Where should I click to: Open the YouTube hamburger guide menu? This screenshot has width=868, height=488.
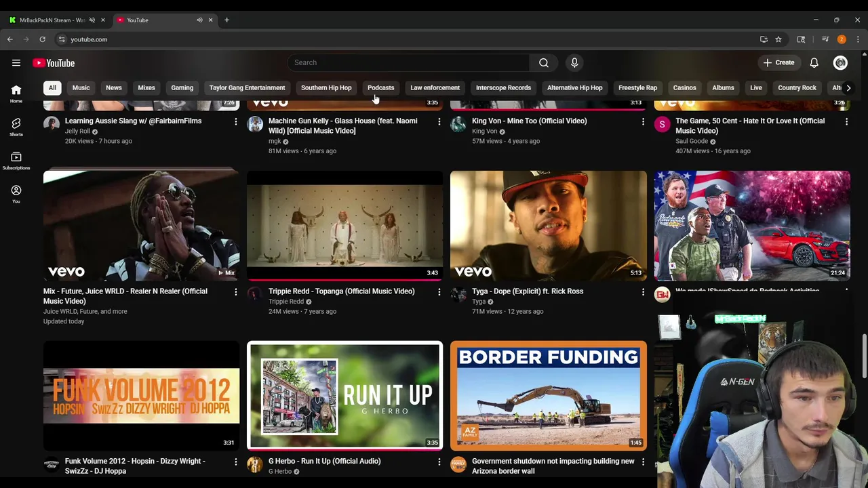[x=16, y=63]
